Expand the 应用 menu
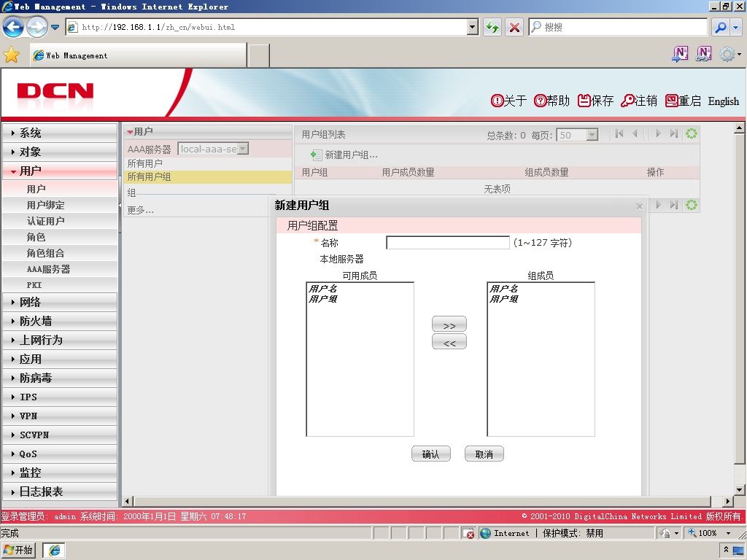Screen dimensions: 747x560 (60, 359)
